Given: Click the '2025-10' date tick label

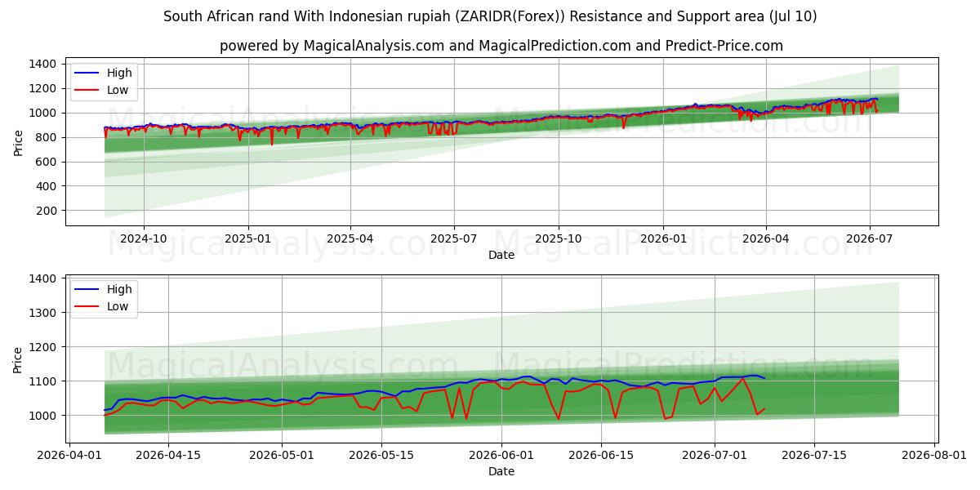Looking at the screenshot, I should pos(559,238).
